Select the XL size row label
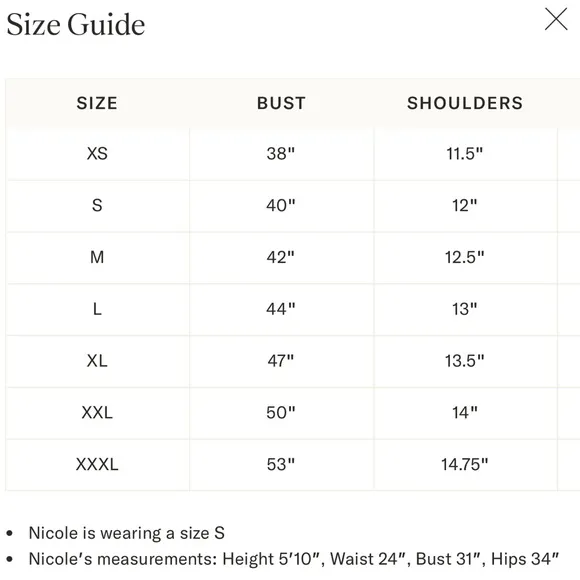 97,361
